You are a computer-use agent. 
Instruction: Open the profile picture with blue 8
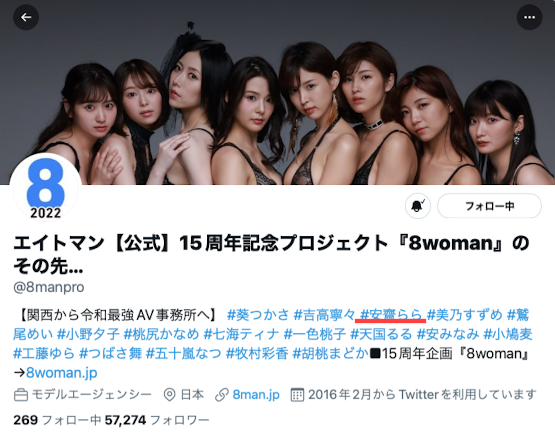pyautogui.click(x=46, y=188)
